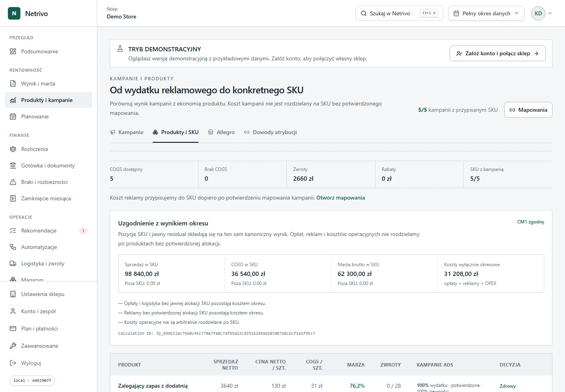Click Plan i płatności card icon
This screenshot has width=565, height=392.
click(13, 328)
